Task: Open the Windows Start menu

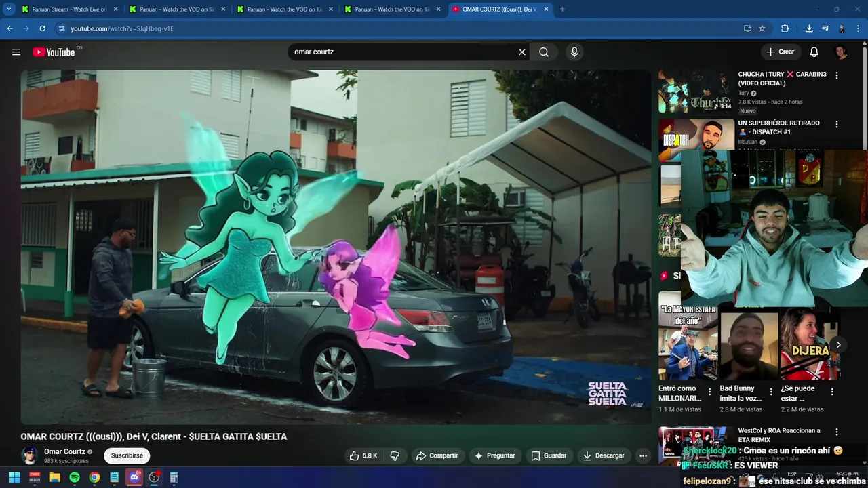Action: 14,477
